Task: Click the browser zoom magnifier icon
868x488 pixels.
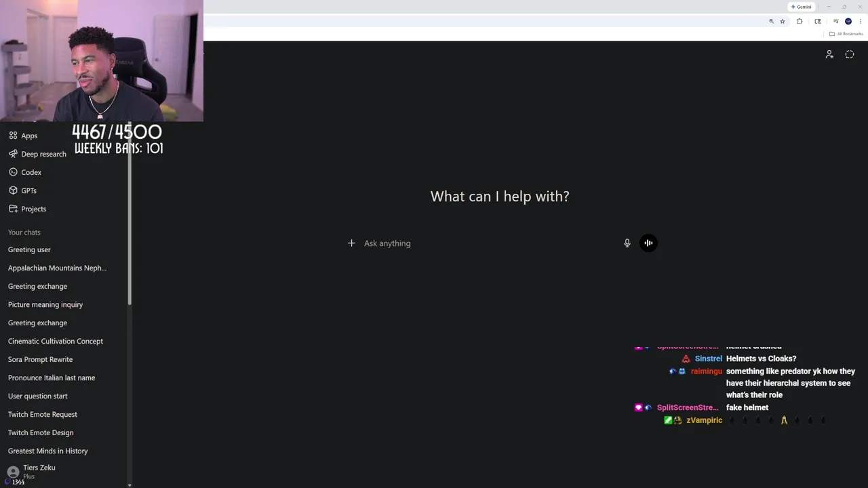Action: click(x=771, y=21)
